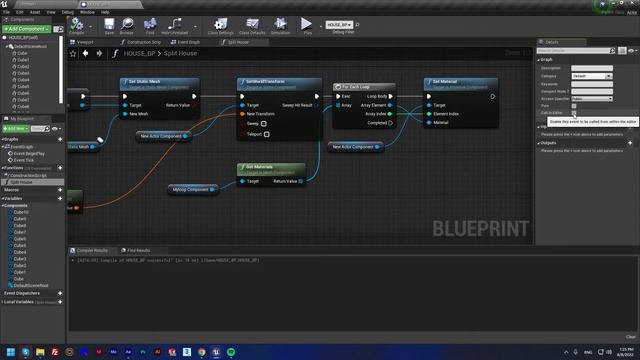Select Event BeginPlay in My Blueprint
This screenshot has width=640, height=360.
[29, 154]
